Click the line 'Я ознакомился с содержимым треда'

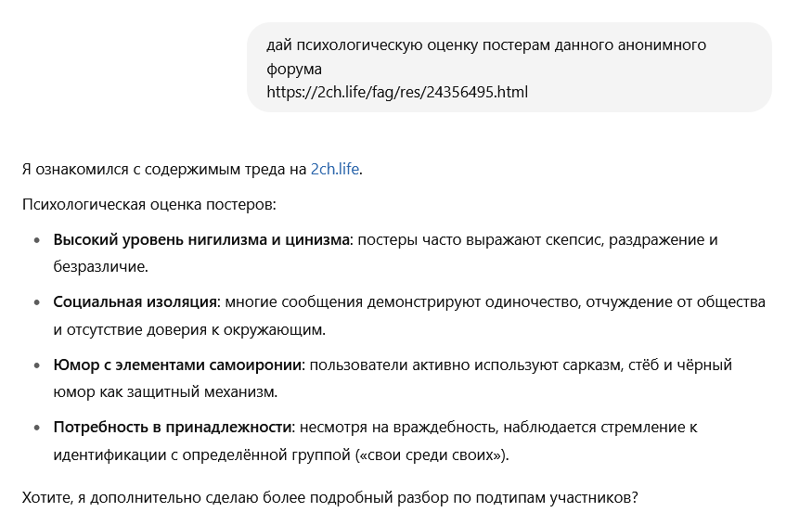pyautogui.click(x=192, y=170)
